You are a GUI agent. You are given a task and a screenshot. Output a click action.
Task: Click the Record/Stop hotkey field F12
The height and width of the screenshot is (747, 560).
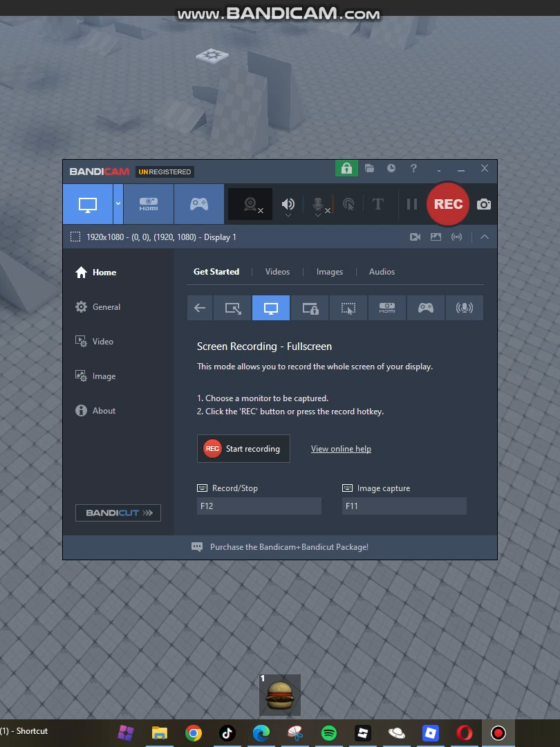pos(259,506)
